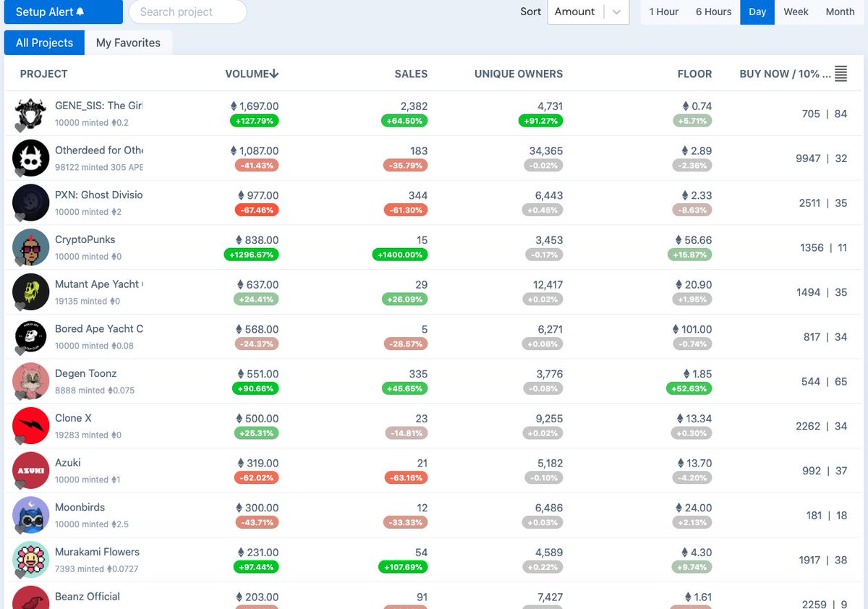868x609 pixels.
Task: Open the Sort Amount dropdown
Action: pyautogui.click(x=588, y=12)
